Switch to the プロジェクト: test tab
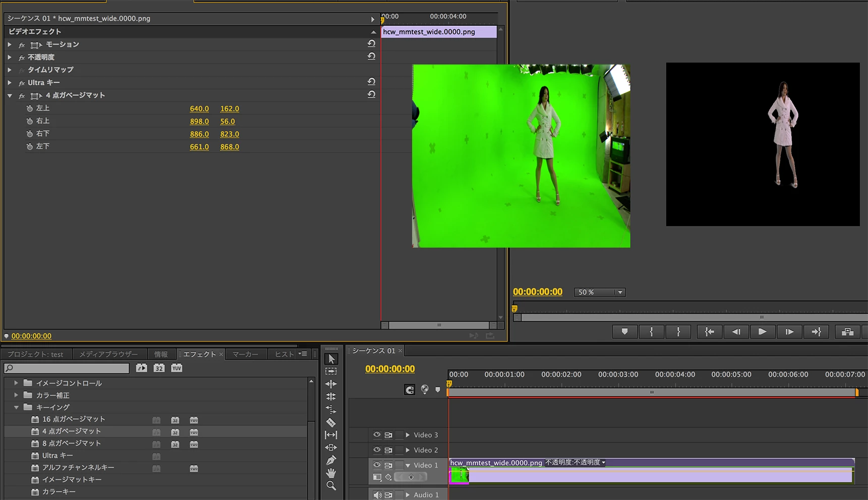The image size is (868, 500). tap(35, 354)
